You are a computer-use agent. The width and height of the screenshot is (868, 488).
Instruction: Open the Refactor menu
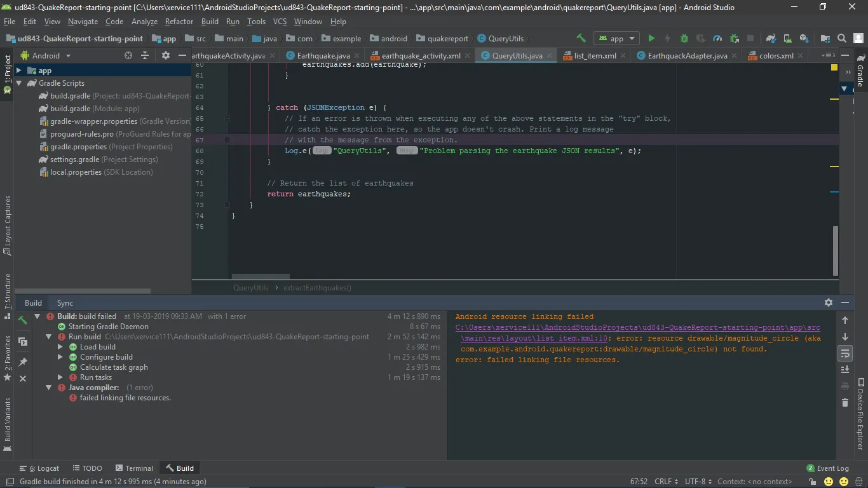179,21
